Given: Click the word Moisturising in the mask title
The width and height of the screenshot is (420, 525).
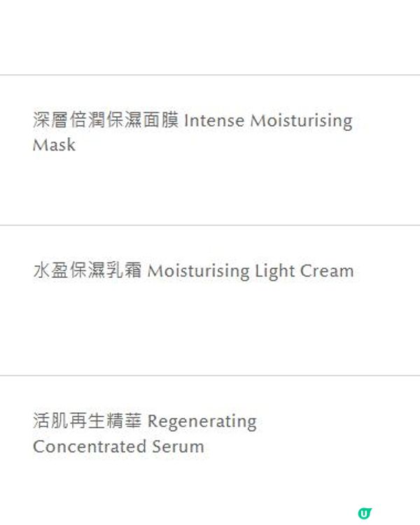Looking at the screenshot, I should coord(302,121).
